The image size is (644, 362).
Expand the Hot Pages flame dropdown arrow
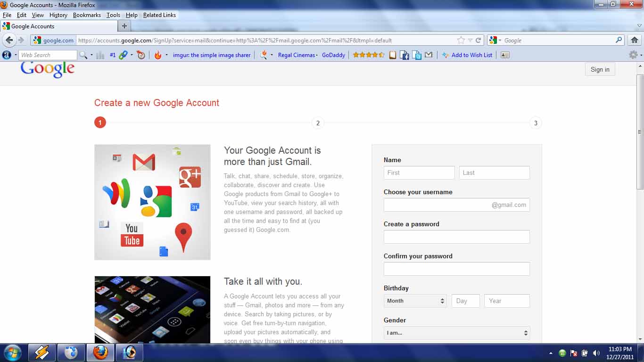[x=166, y=55]
